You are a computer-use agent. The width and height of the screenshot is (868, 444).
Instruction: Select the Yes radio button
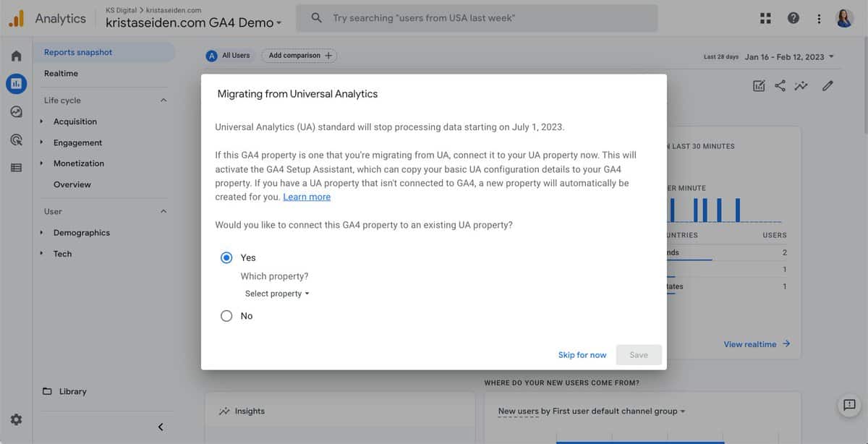pyautogui.click(x=226, y=257)
